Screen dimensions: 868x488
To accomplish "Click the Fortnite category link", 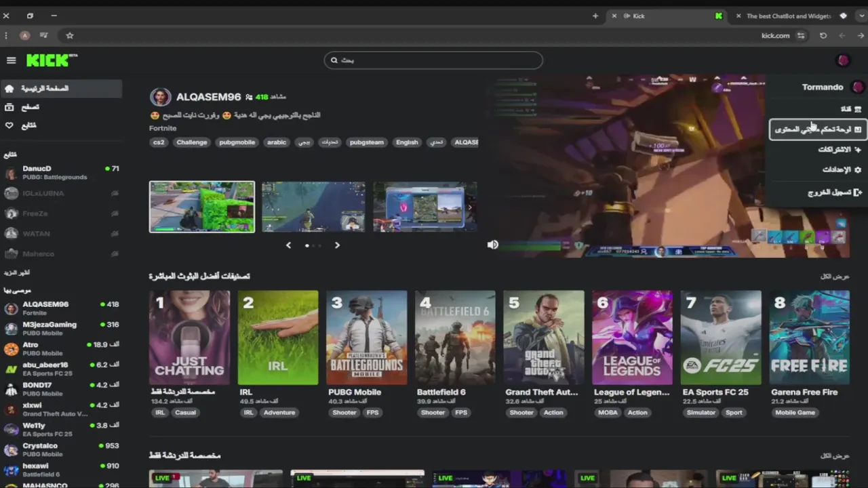I will pyautogui.click(x=163, y=128).
